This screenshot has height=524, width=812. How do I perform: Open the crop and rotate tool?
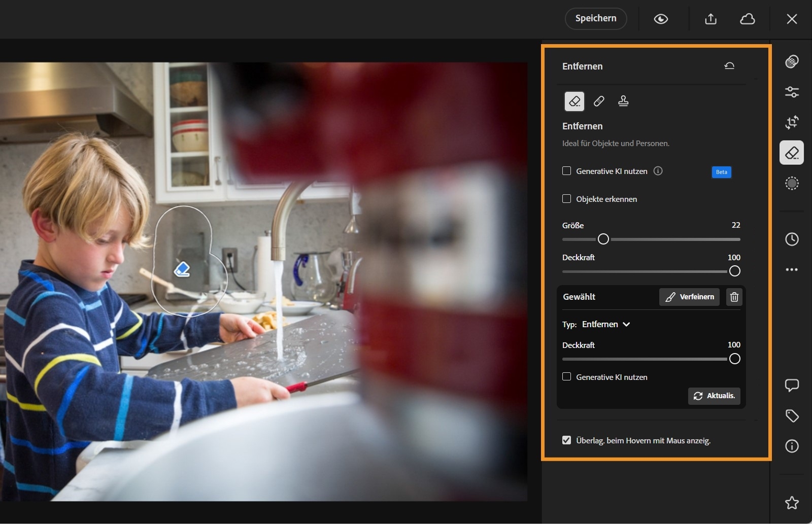tap(792, 122)
